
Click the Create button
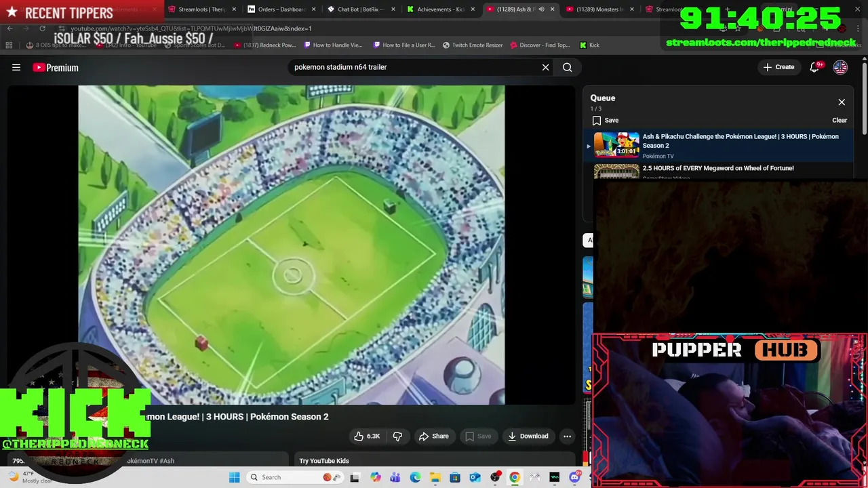pos(778,67)
